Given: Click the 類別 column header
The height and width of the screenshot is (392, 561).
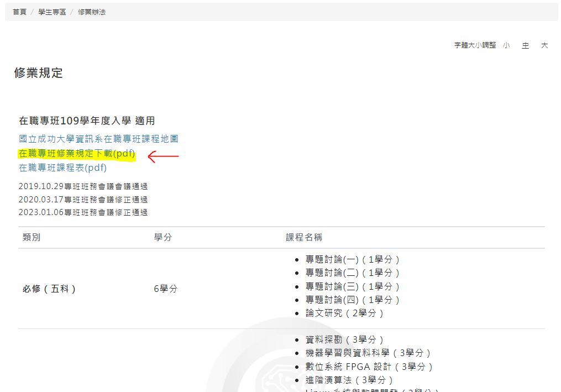Looking at the screenshot, I should point(32,237).
